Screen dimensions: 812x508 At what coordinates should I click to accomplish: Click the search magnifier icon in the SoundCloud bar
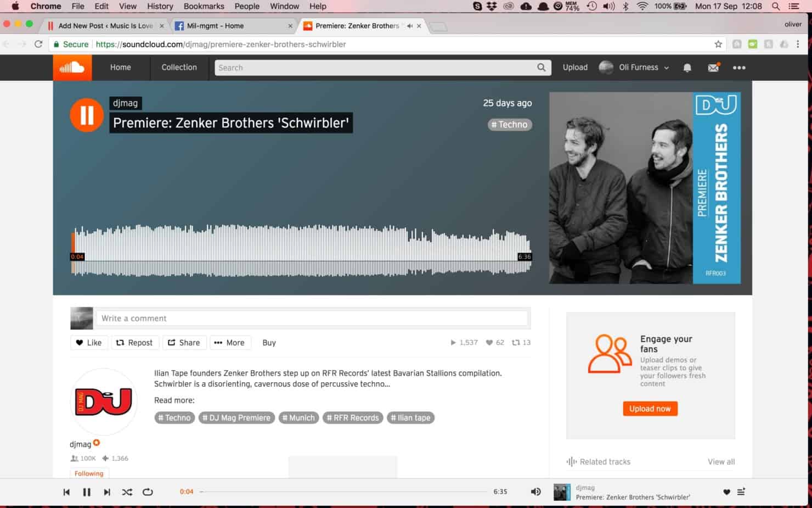tap(542, 68)
